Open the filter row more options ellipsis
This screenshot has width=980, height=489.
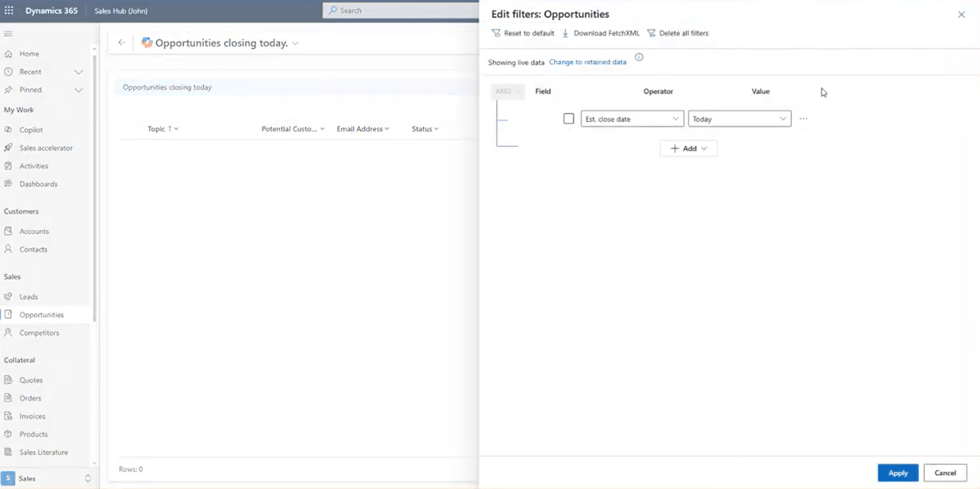tap(803, 119)
